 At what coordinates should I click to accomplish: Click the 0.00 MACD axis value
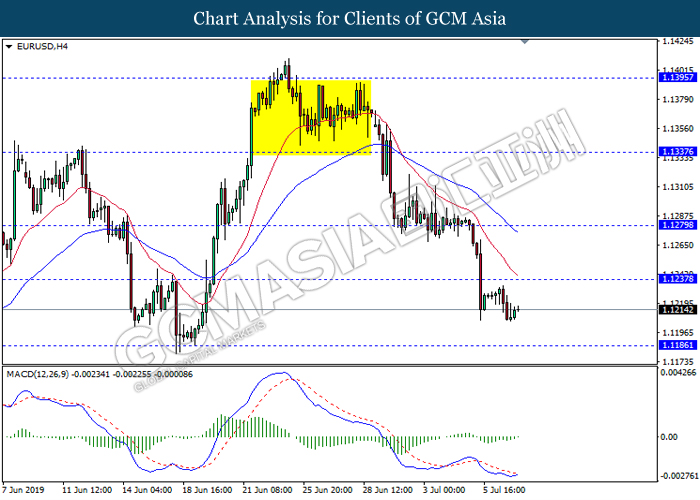[668, 437]
